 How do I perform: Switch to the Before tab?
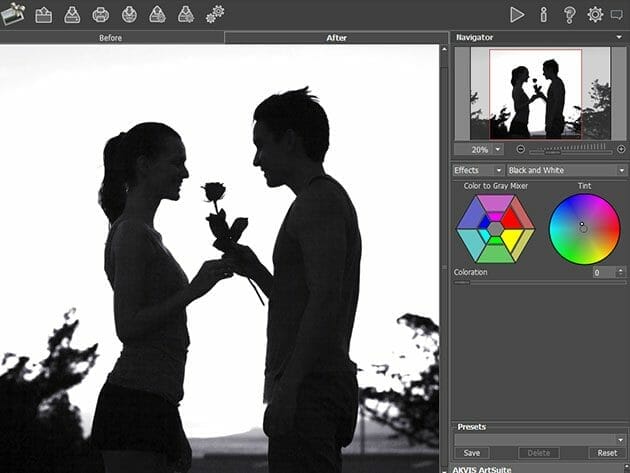(112, 38)
